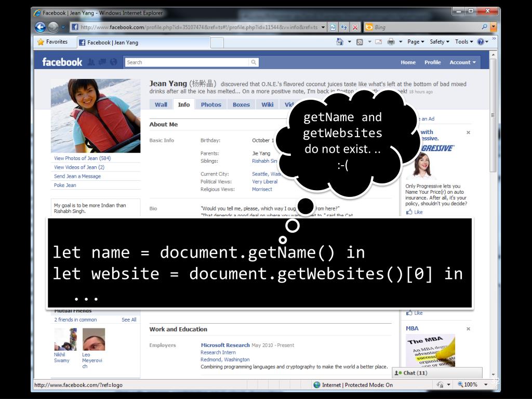Click the red Stop loading icon
This screenshot has height=399, width=532.
pyautogui.click(x=355, y=27)
